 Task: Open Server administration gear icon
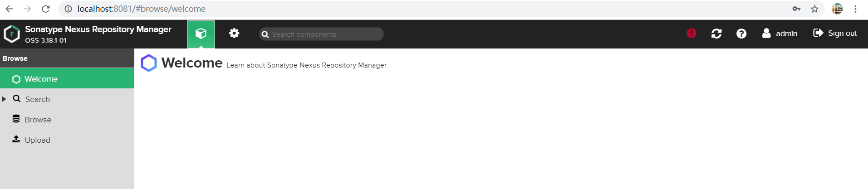click(x=234, y=33)
